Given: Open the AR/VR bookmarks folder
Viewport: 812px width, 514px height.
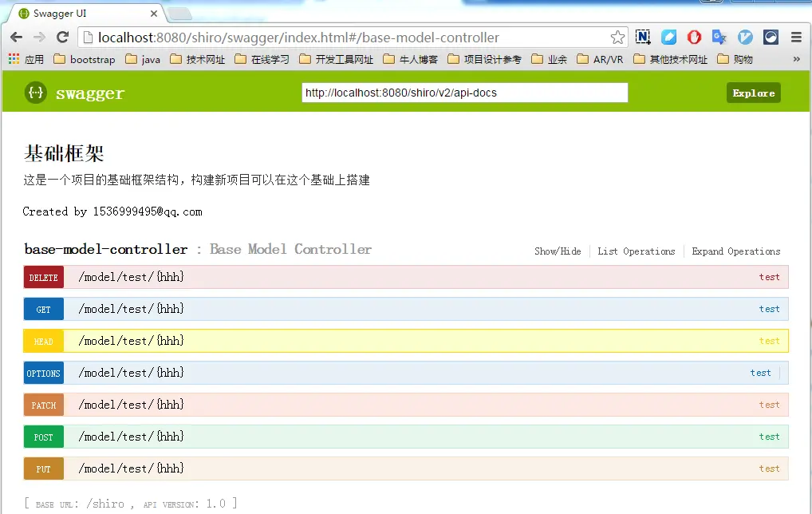Looking at the screenshot, I should coord(600,59).
